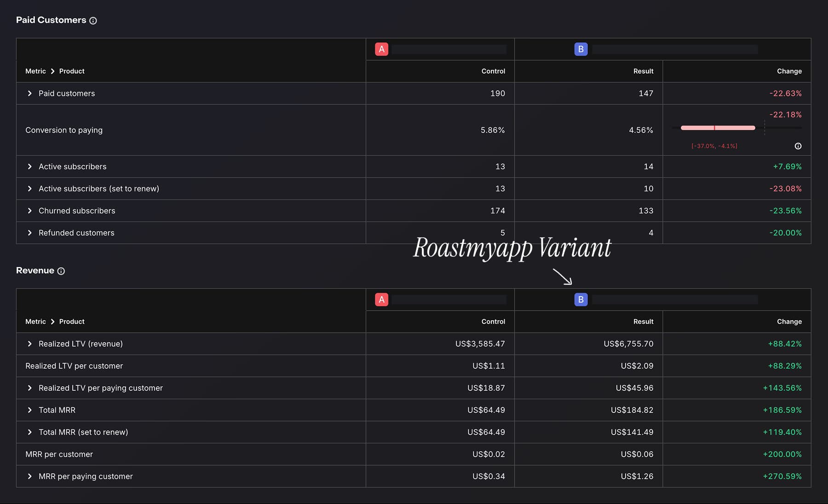This screenshot has height=504, width=828.
Task: Expand Realized LTV per paying customer row
Action: pyautogui.click(x=30, y=388)
